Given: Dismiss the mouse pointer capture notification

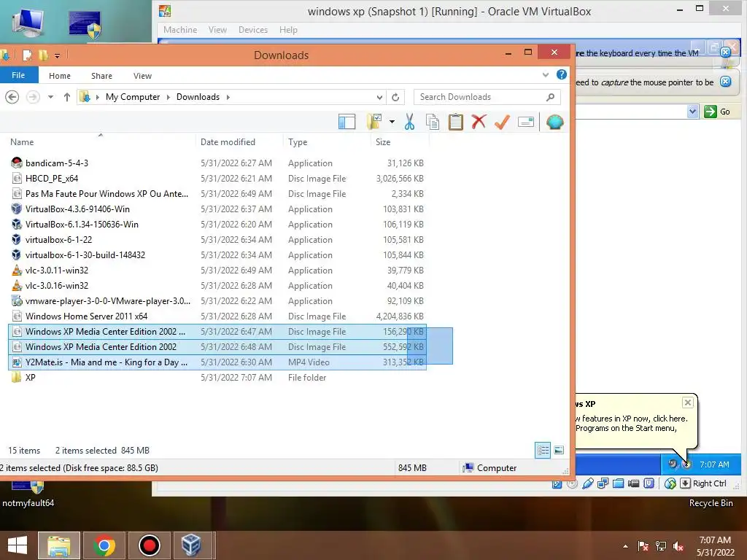Looking at the screenshot, I should (726, 82).
